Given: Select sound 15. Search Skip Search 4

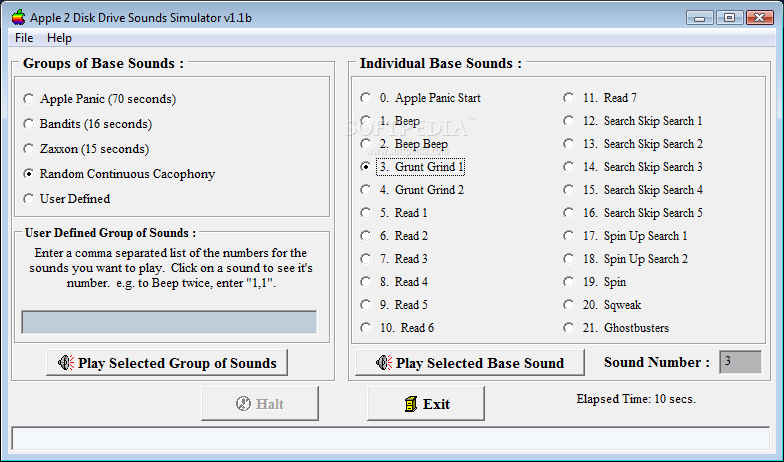Looking at the screenshot, I should (x=633, y=190).
